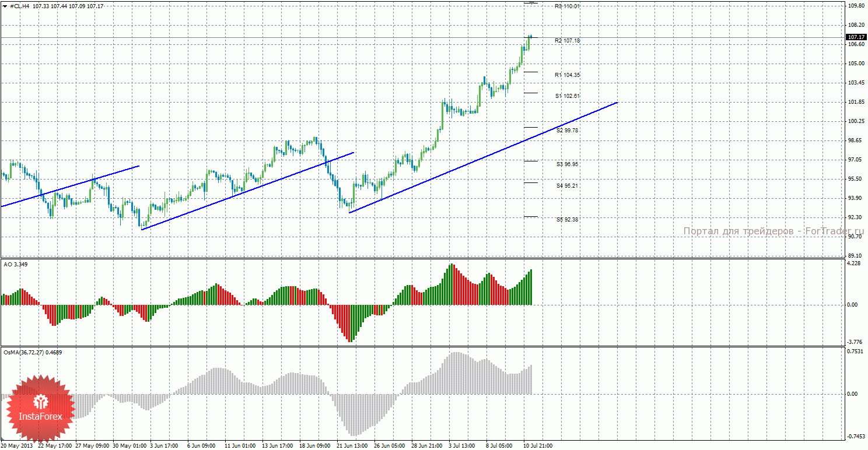Select the S4 95.21 support label
Screen dimensions: 868x450
pyautogui.click(x=567, y=186)
